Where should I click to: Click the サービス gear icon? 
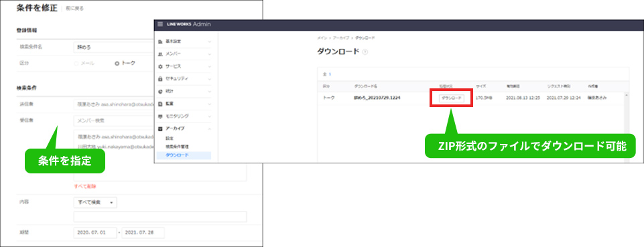click(x=160, y=66)
